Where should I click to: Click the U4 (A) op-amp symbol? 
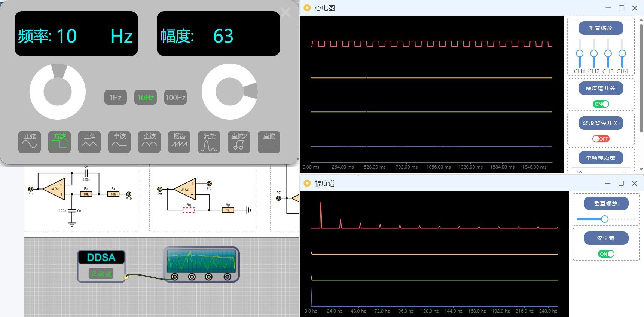184,190
